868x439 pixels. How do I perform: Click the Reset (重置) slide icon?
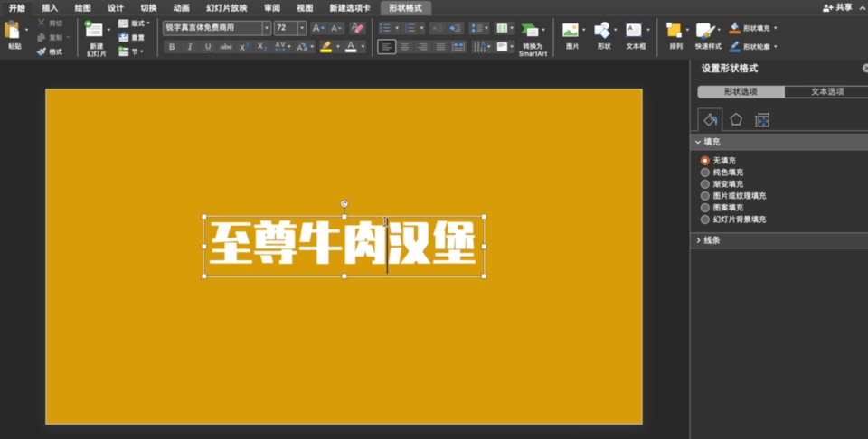[x=124, y=38]
